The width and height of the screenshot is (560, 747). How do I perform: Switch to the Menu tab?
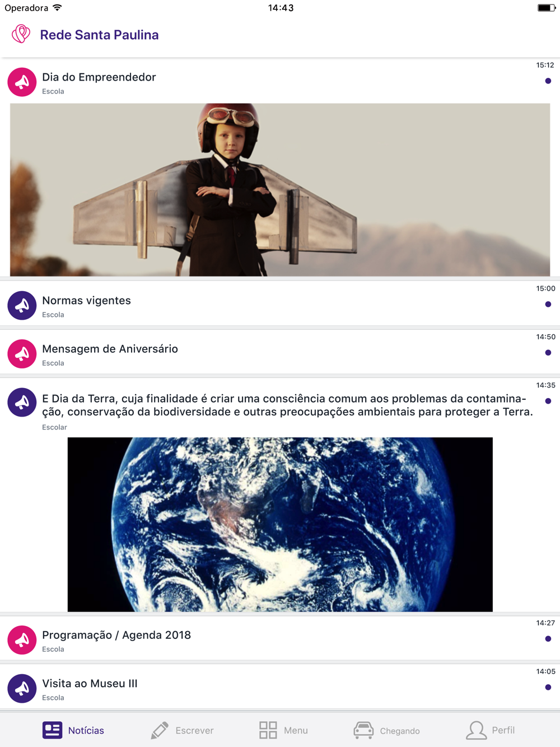(x=283, y=730)
